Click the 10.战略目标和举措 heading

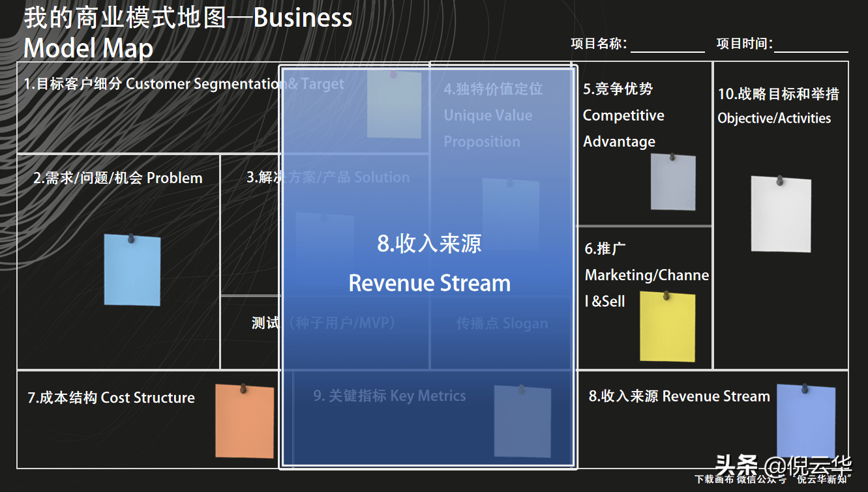point(779,94)
